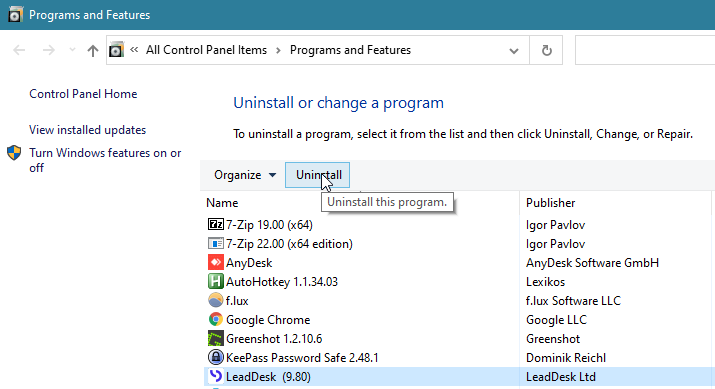Go up one level with the Up arrow
715x389 pixels.
pos(93,50)
